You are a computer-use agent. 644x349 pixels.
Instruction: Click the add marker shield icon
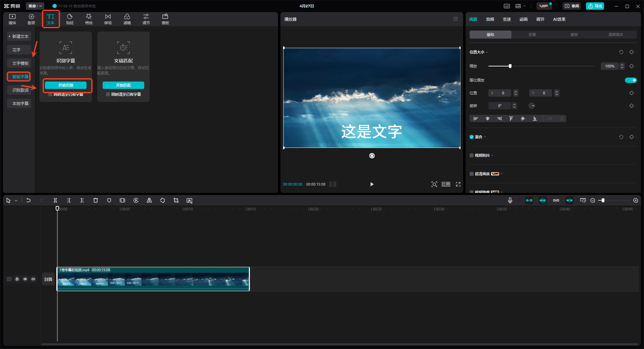click(x=109, y=200)
